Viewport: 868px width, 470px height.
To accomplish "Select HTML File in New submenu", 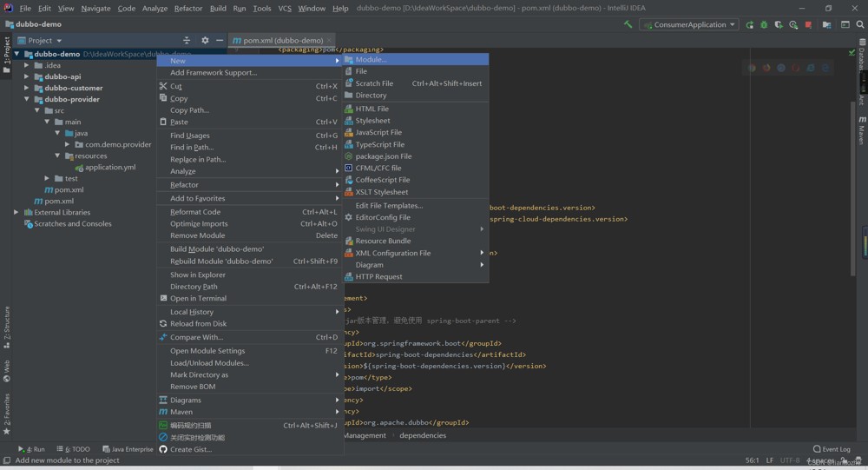I will pyautogui.click(x=415, y=109).
